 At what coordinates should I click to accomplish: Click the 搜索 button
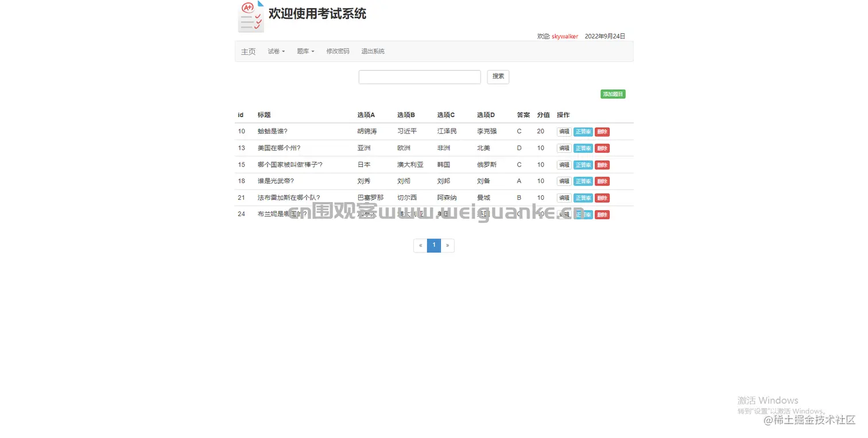pyautogui.click(x=498, y=77)
